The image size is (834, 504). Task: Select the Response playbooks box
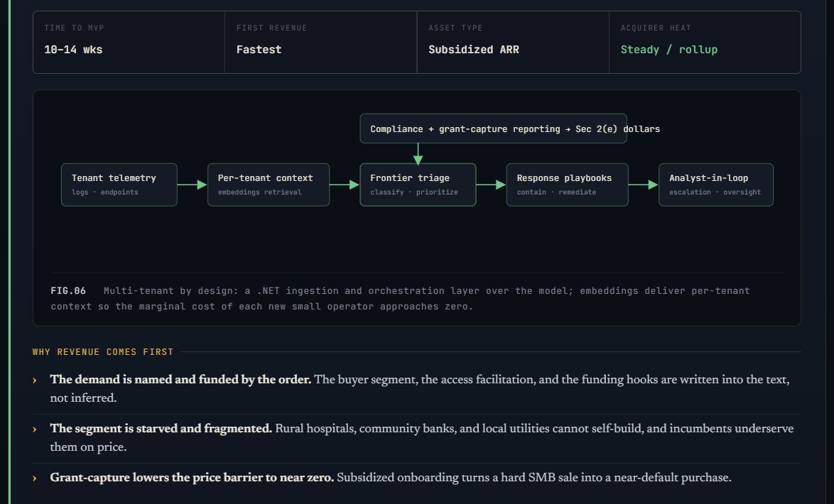tap(568, 185)
